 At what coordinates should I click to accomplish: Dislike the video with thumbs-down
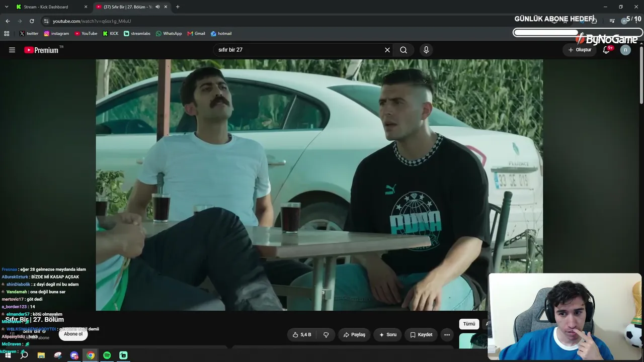click(x=326, y=334)
